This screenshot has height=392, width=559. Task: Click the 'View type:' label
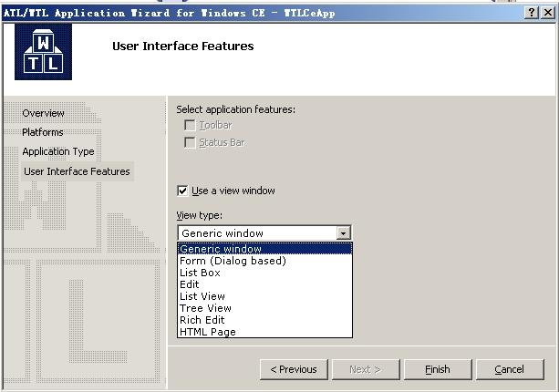point(200,215)
